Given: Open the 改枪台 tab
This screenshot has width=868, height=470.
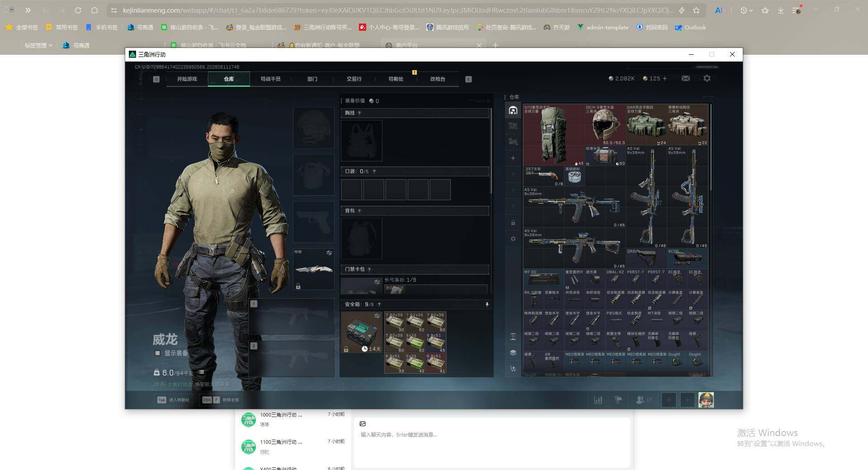Looking at the screenshot, I should (x=438, y=79).
